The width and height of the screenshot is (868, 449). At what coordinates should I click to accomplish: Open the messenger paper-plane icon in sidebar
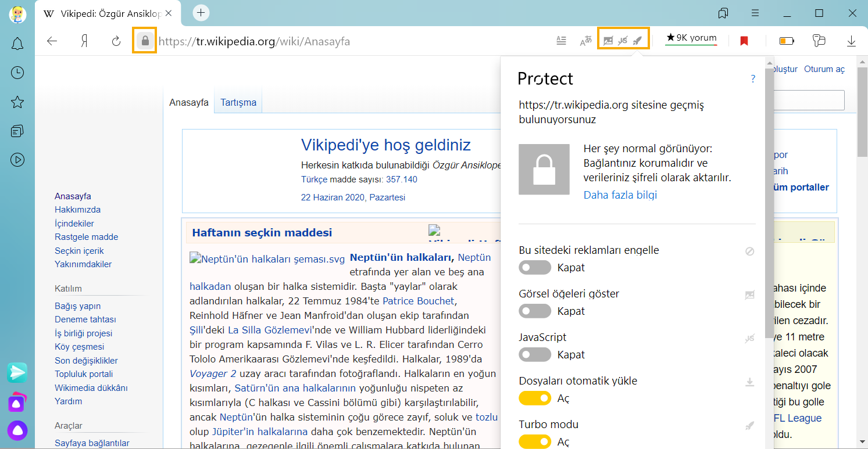tap(17, 372)
